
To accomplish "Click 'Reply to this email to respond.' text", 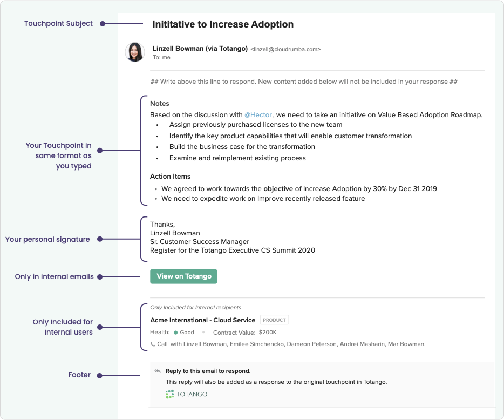I will coord(208,371).
